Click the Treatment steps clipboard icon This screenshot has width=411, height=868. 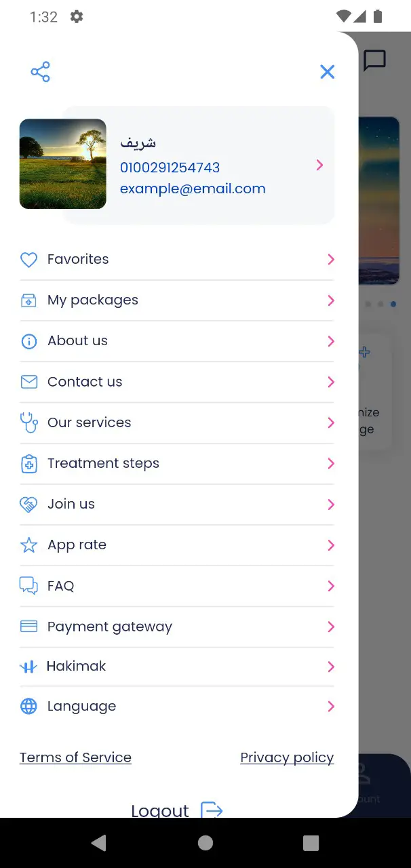[x=28, y=464]
